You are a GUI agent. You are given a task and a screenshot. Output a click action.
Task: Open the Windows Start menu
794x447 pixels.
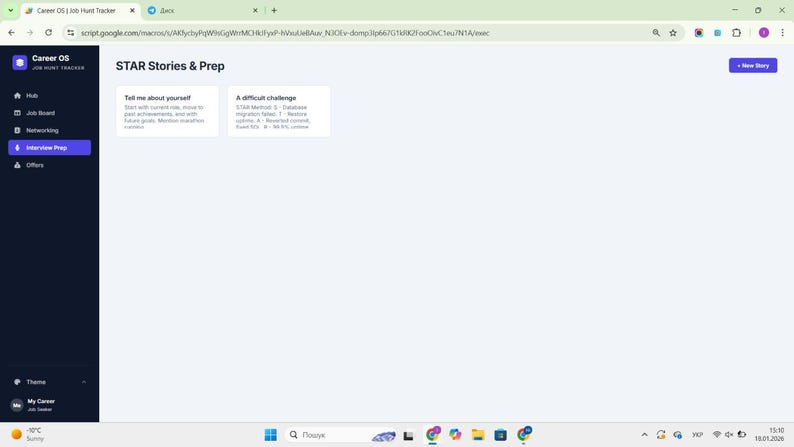tap(270, 435)
